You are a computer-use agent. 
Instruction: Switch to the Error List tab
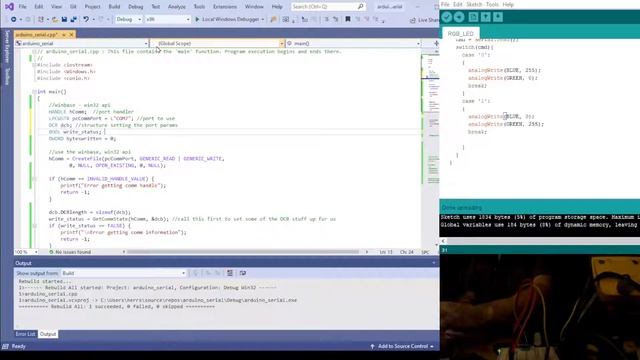pyautogui.click(x=25, y=334)
